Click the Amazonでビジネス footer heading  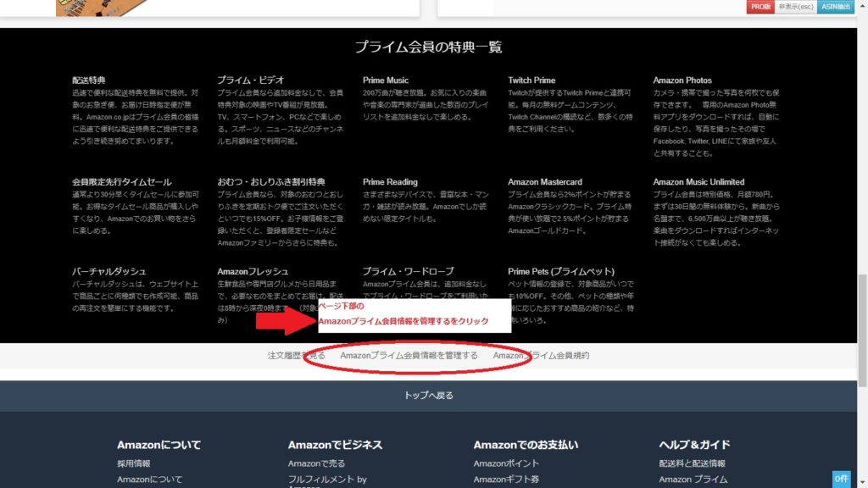click(x=335, y=445)
